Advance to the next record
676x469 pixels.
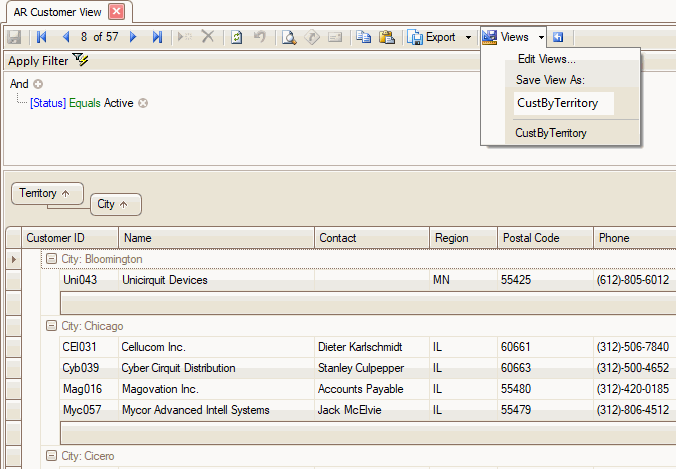coord(133,37)
